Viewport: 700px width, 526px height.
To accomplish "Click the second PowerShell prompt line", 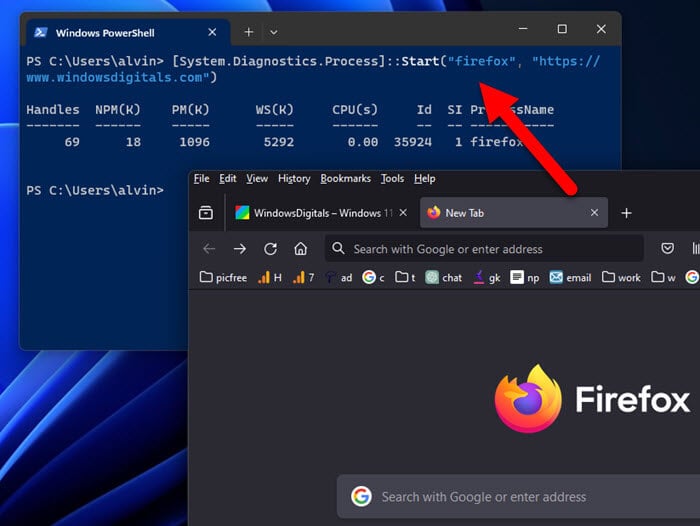I will [x=95, y=191].
